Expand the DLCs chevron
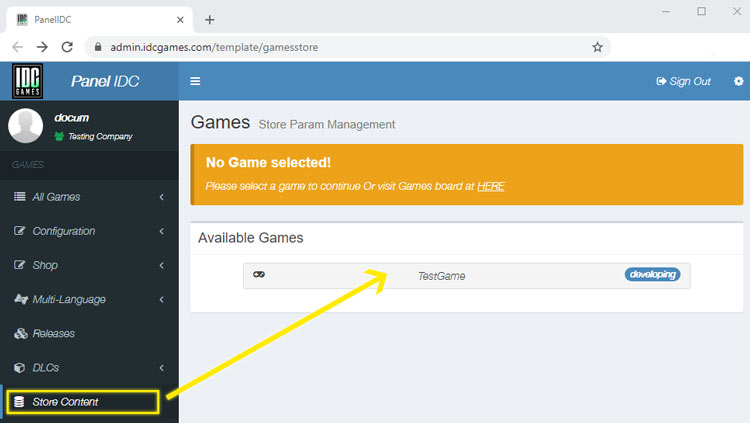Viewport: 750px width, 423px height. click(x=162, y=368)
